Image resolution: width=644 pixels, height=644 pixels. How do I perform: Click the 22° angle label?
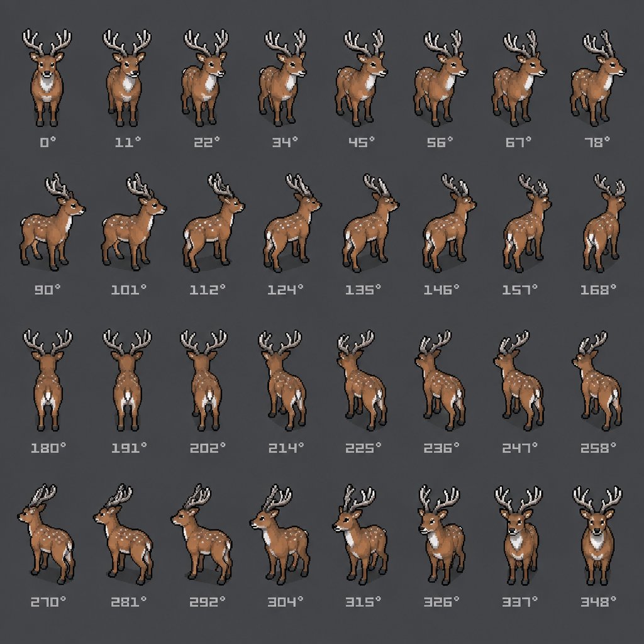coord(207,143)
